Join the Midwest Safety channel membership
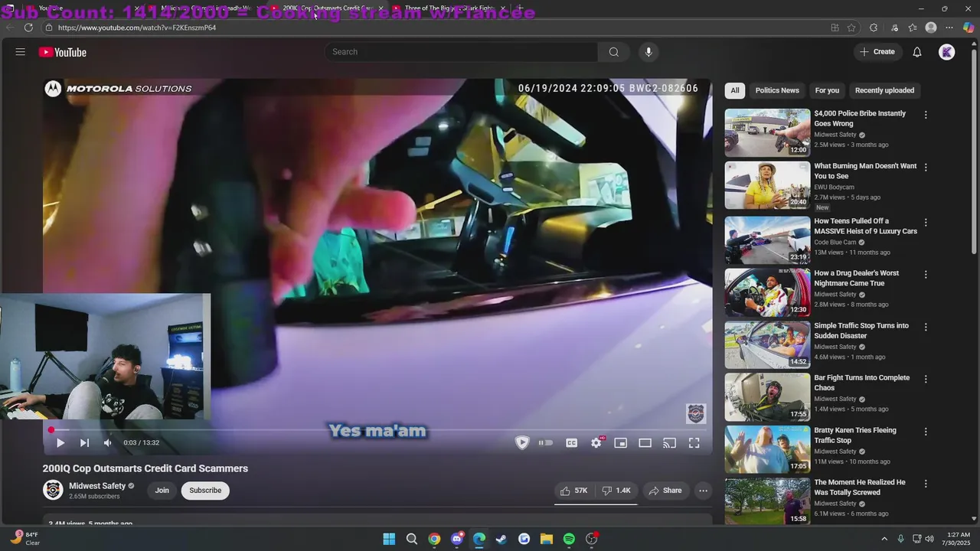 162,491
